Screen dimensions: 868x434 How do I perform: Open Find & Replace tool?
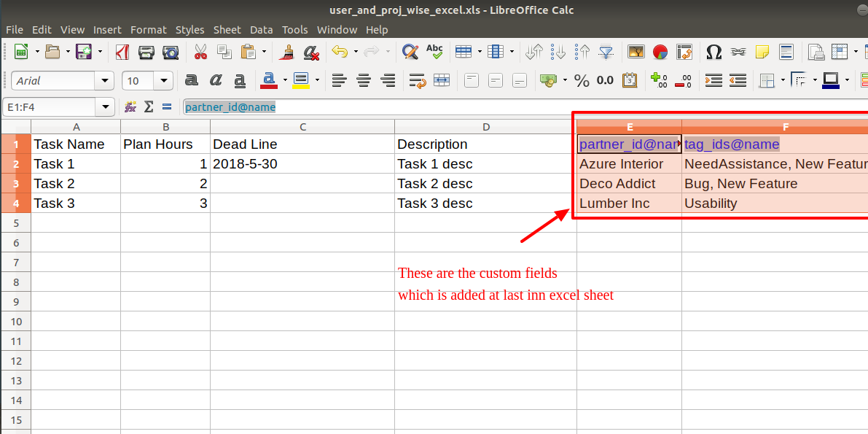coord(410,52)
